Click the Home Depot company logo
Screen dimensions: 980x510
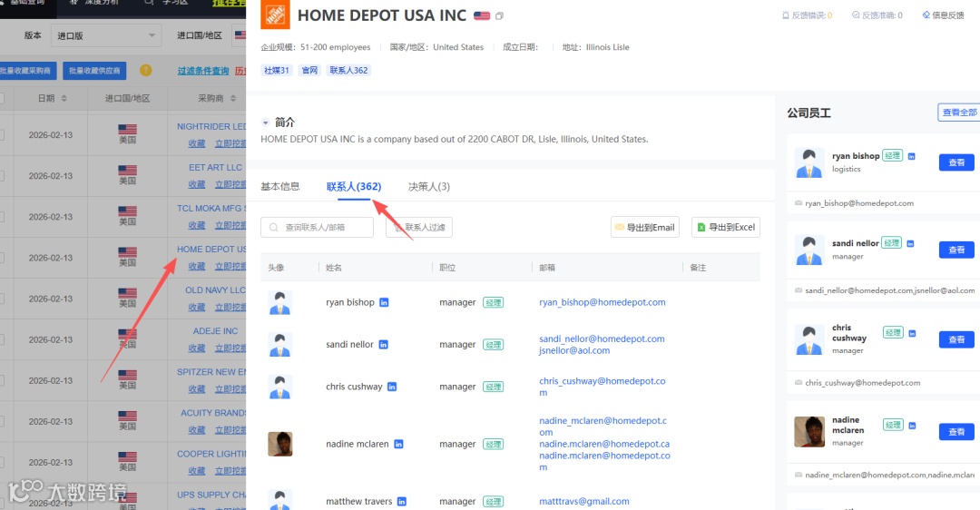(275, 15)
